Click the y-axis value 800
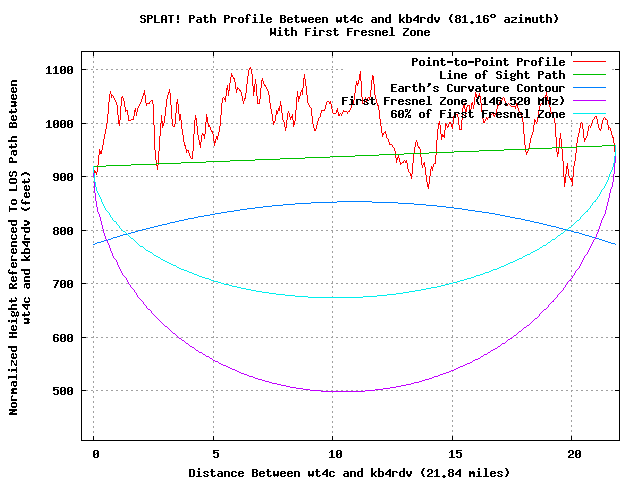Screen dimensions: 640x480 tap(63, 231)
